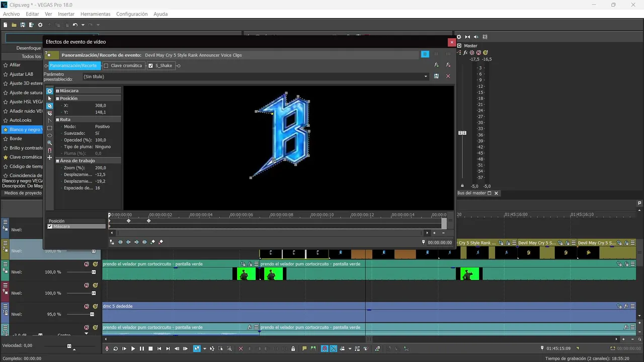Toggle automatic crossfades button in main toolbar
644x362 pixels.
(x=333, y=348)
